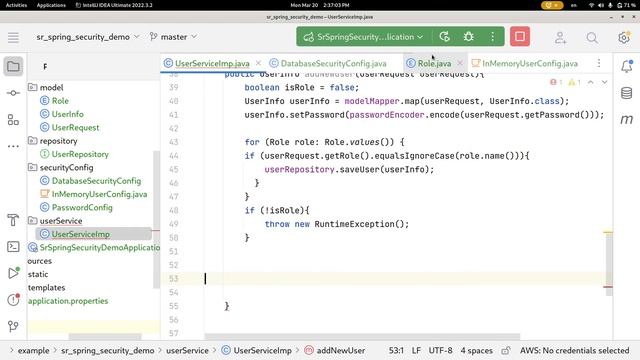Open more run actions menu
The height and width of the screenshot is (360, 640).
(x=493, y=37)
